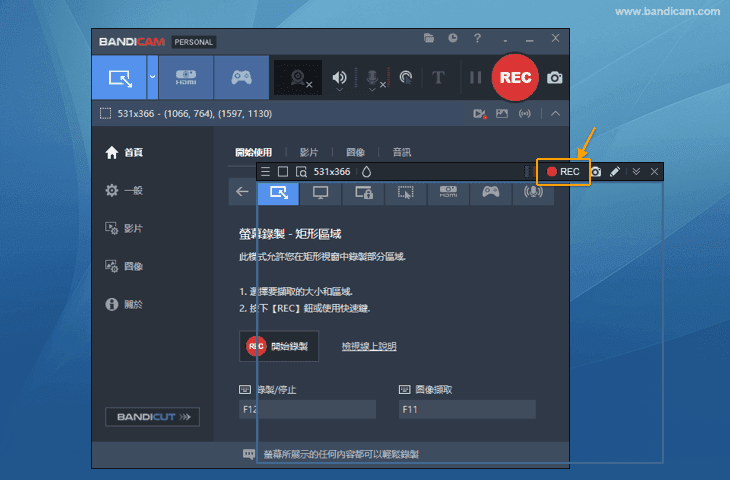Click the video recording status icon

(480, 114)
